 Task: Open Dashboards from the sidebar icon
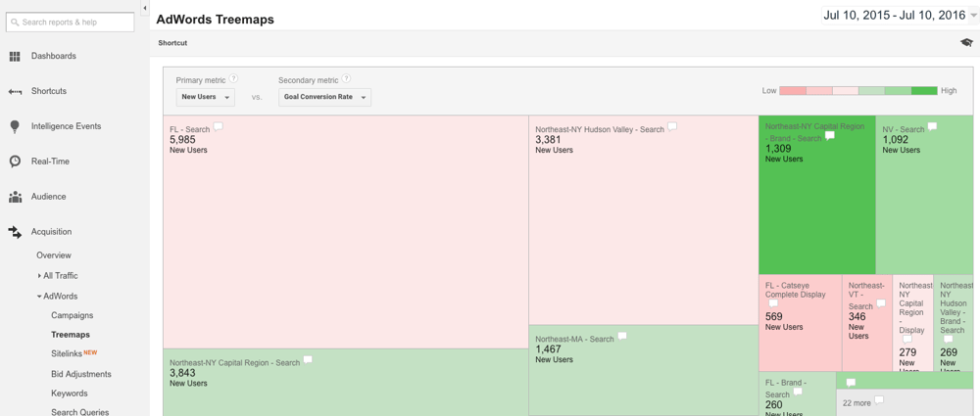coord(15,57)
